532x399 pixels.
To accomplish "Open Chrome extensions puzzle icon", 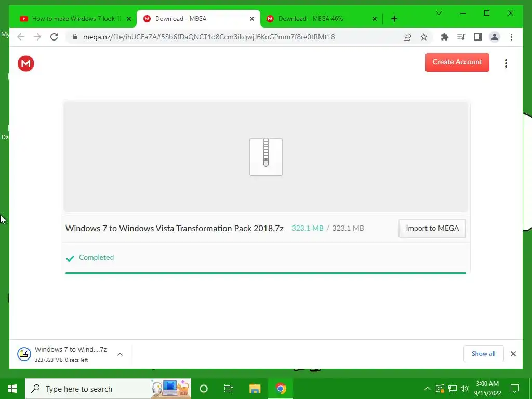I will (445, 37).
